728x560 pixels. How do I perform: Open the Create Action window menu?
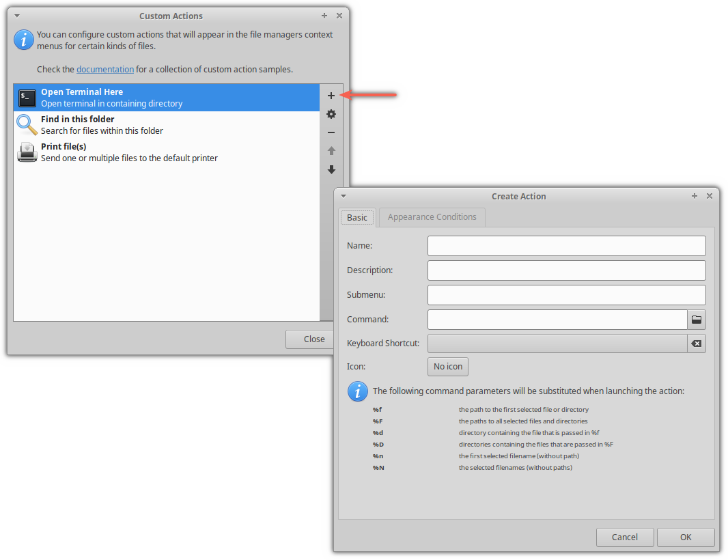[344, 196]
